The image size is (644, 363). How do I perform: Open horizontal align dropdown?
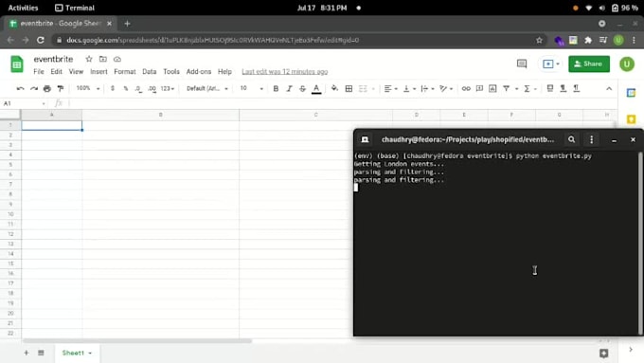point(390,88)
